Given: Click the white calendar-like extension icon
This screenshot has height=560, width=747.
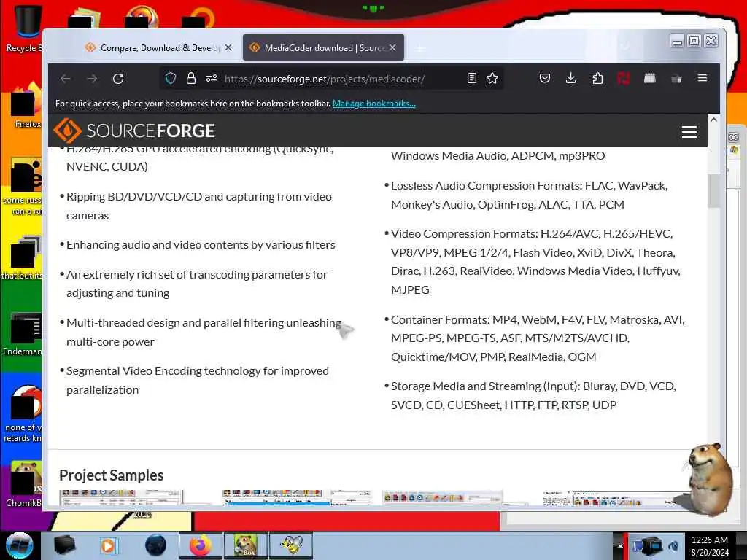Looking at the screenshot, I should point(650,78).
